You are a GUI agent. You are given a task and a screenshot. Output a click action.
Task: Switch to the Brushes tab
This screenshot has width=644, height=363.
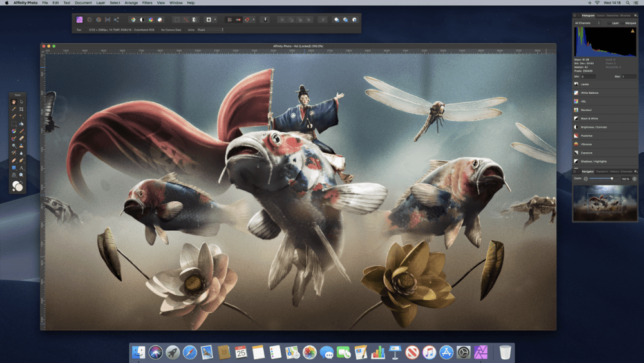coord(625,15)
